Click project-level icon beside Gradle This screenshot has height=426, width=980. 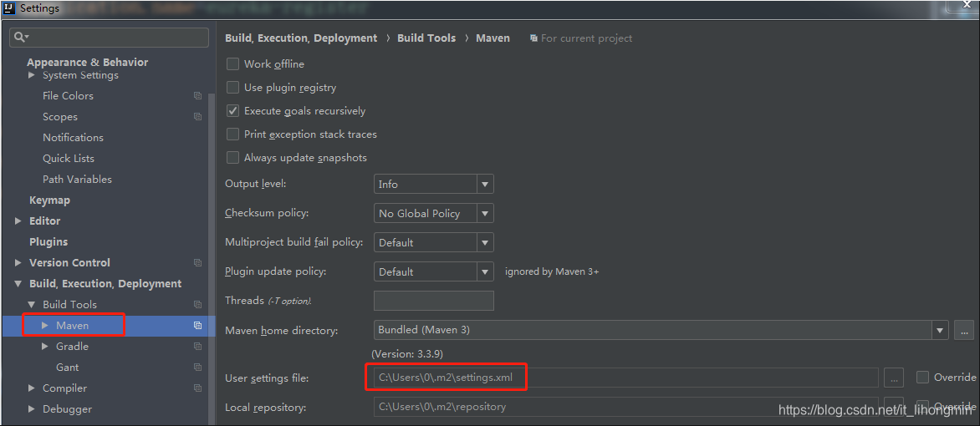click(197, 347)
